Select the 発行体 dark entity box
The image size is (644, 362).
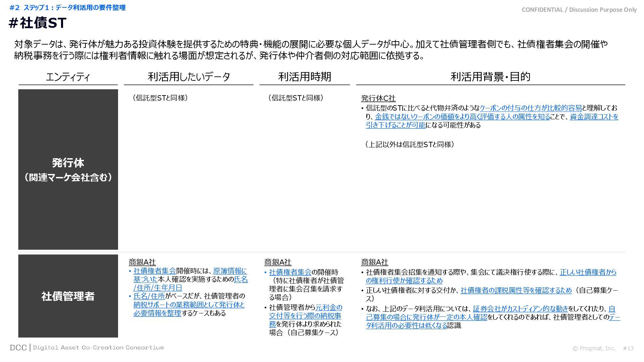point(68,169)
